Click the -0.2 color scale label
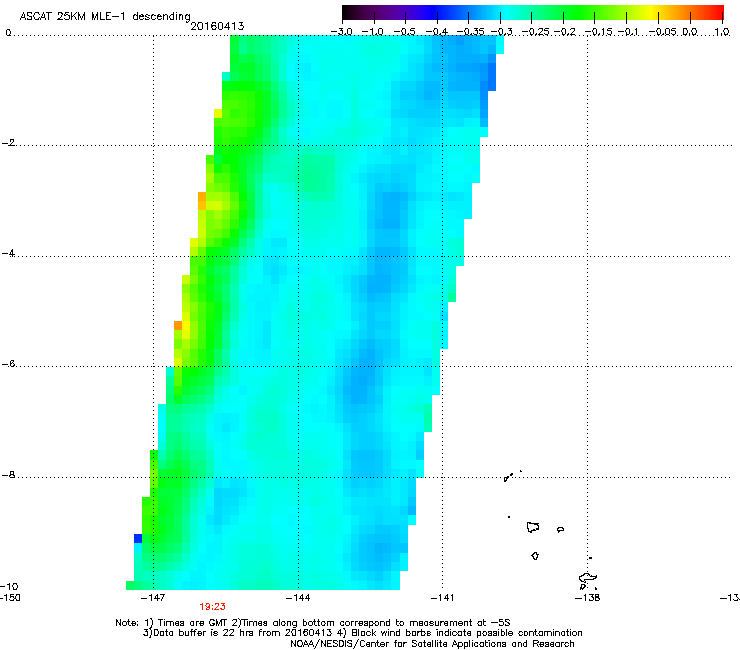This screenshot has height=650, width=740. tap(565, 32)
